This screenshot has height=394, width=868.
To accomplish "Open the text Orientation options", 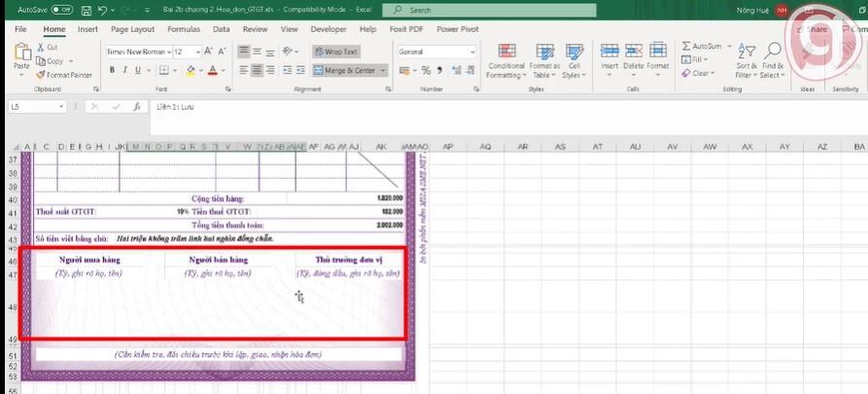I will 290,52.
